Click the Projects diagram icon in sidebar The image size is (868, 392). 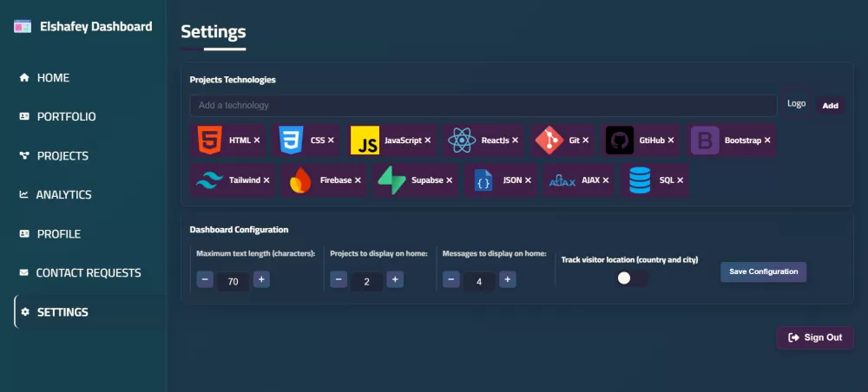(23, 156)
